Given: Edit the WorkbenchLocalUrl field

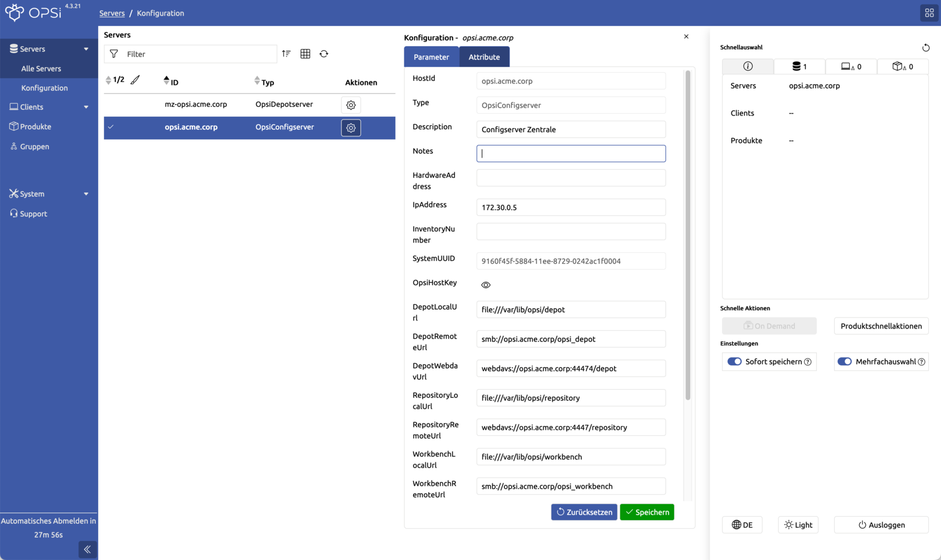Looking at the screenshot, I should pos(571,457).
